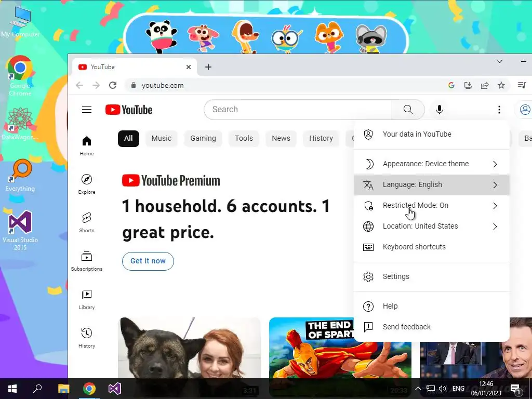The height and width of the screenshot is (399, 532).
Task: Open History in the sidebar
Action: [x=87, y=338]
